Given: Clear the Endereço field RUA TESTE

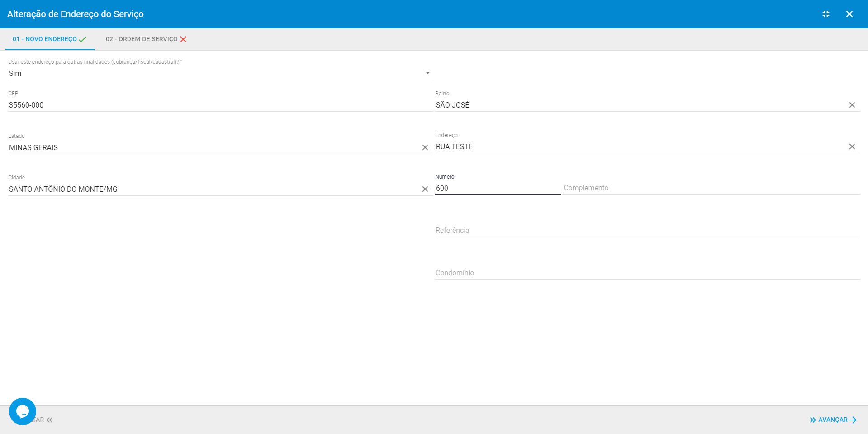Looking at the screenshot, I should [x=852, y=146].
